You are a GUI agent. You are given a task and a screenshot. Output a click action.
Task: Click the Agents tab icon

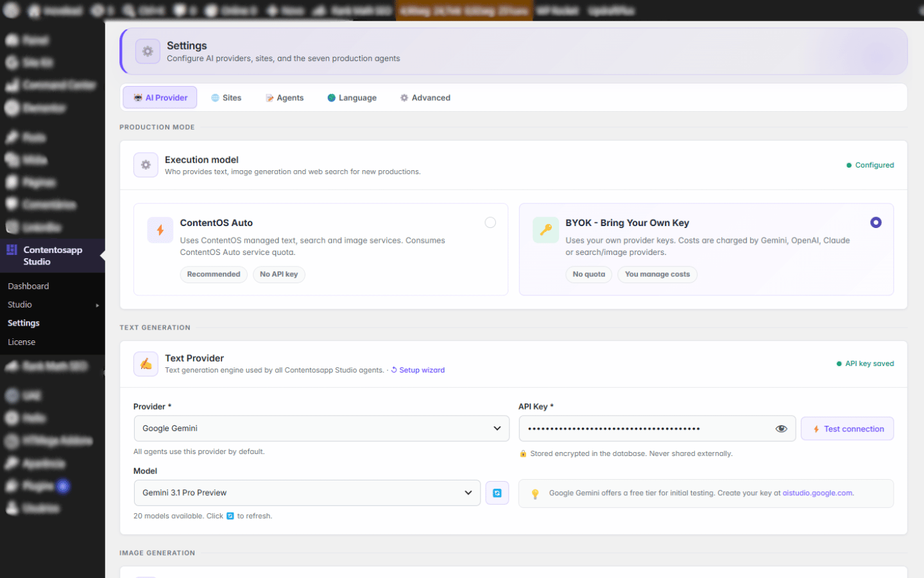pyautogui.click(x=269, y=98)
